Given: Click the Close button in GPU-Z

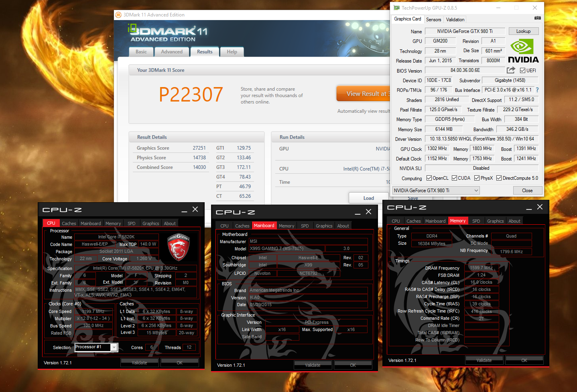Looking at the screenshot, I should (x=528, y=191).
